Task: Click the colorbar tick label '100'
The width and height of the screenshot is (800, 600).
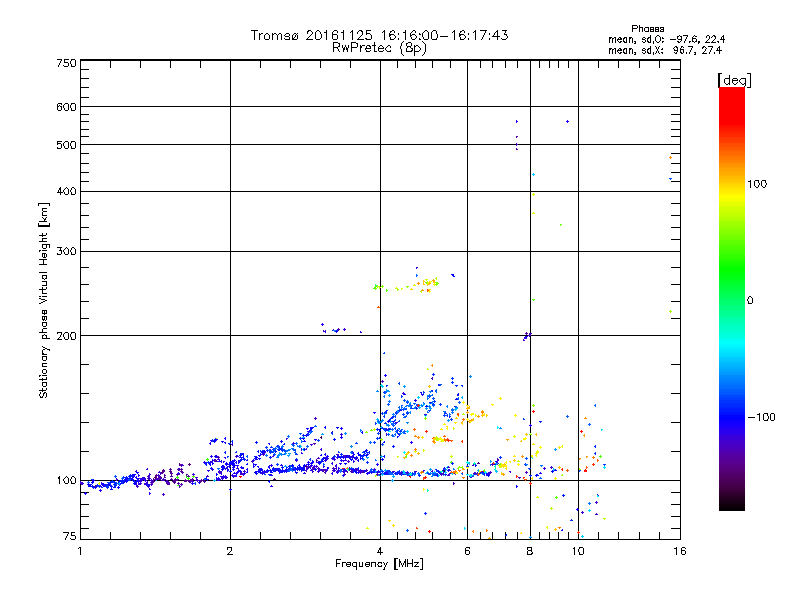Action: coord(757,184)
